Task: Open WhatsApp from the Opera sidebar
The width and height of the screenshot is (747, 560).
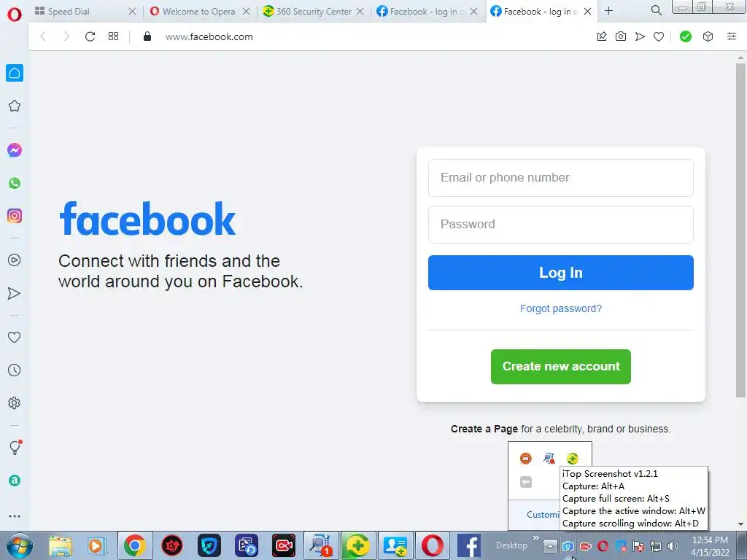Action: (x=15, y=183)
